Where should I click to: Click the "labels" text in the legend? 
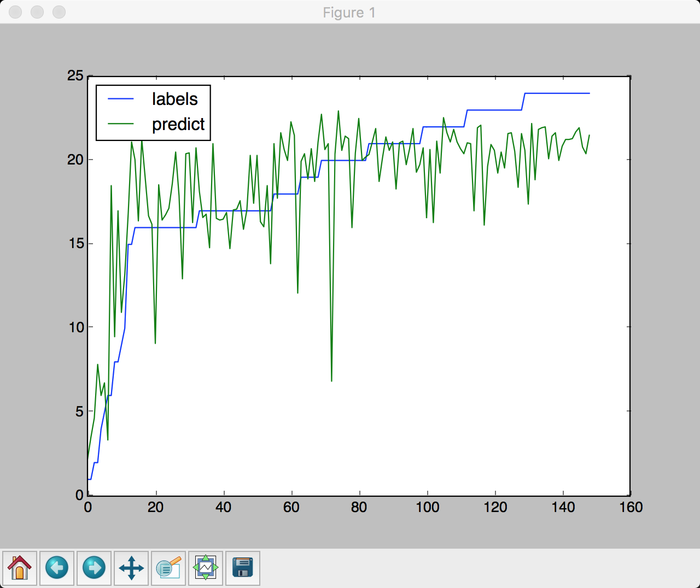tap(174, 99)
